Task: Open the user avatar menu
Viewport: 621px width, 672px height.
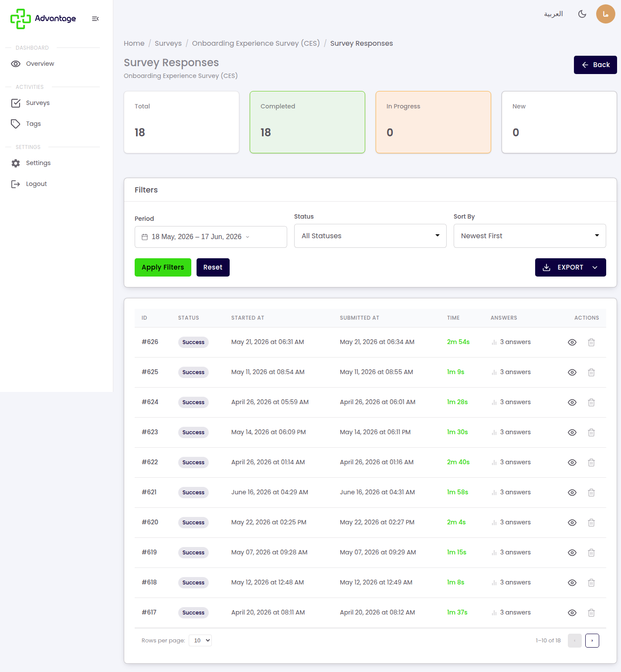Action: (605, 14)
